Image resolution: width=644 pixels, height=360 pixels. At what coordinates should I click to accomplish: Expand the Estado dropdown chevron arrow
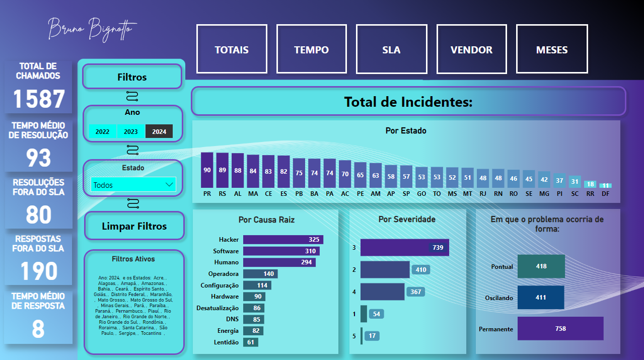point(169,185)
